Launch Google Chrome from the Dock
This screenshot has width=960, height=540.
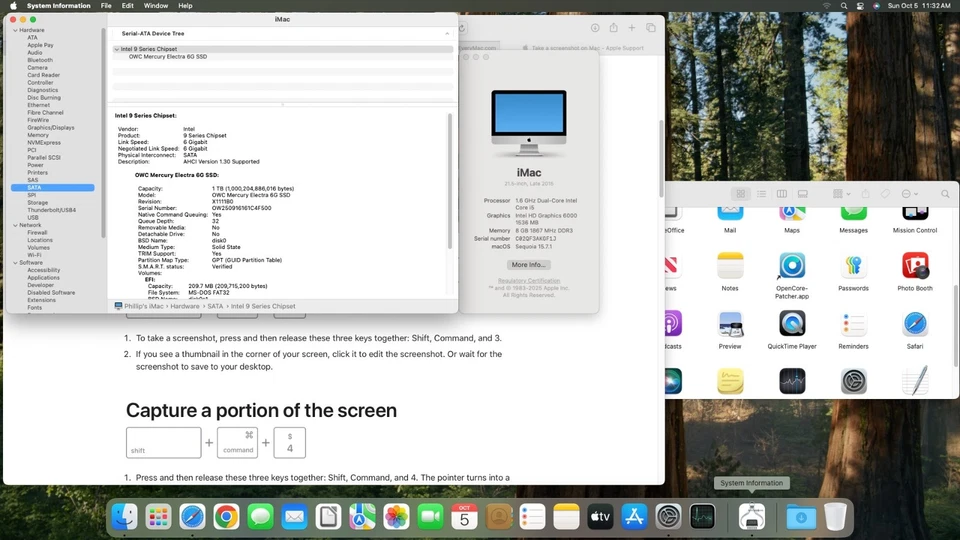tap(227, 517)
